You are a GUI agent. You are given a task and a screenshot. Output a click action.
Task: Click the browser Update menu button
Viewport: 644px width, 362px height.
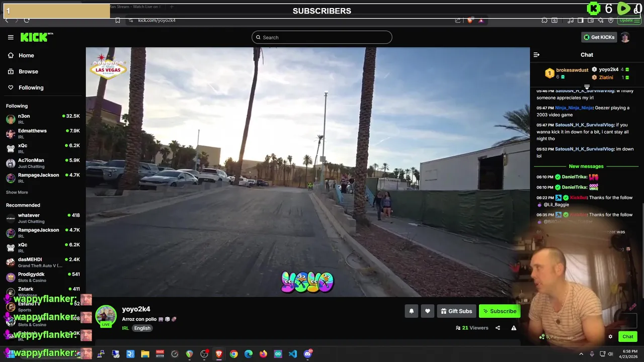(x=629, y=20)
